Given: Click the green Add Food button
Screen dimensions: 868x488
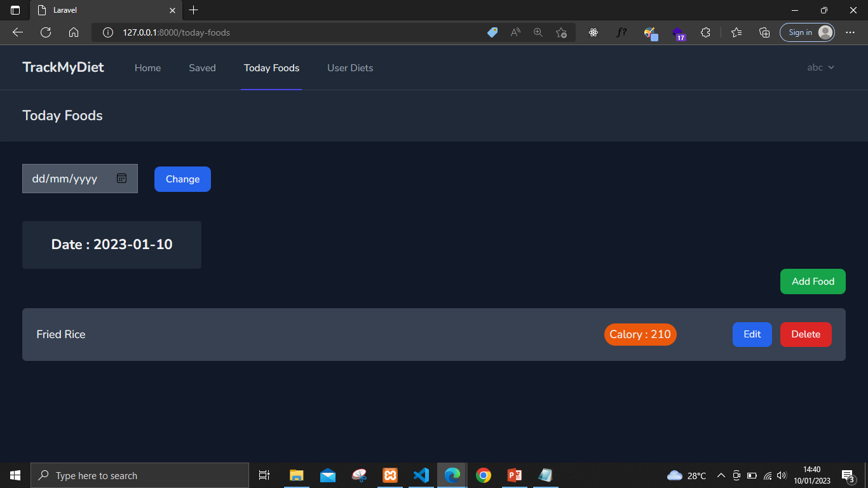Looking at the screenshot, I should click(x=813, y=281).
